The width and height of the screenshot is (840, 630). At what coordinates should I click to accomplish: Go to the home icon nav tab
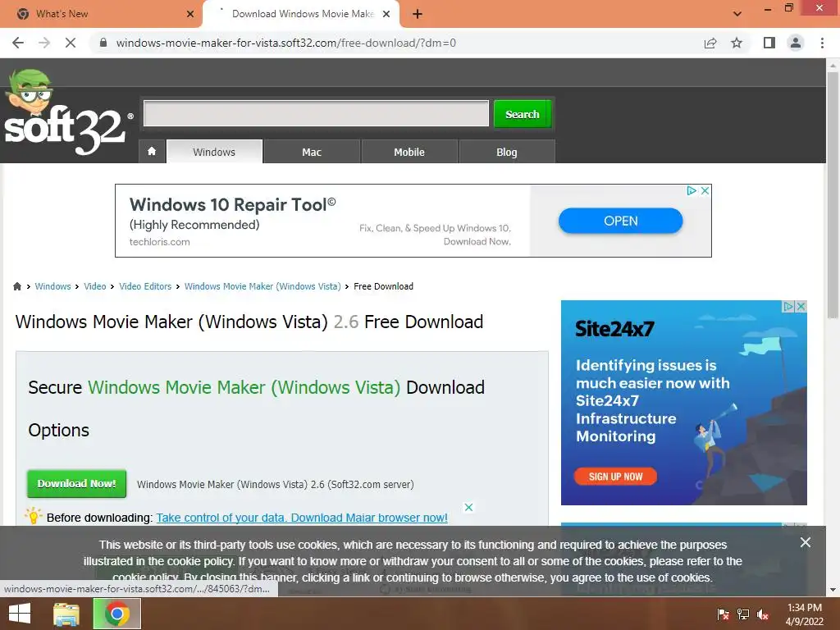[152, 152]
